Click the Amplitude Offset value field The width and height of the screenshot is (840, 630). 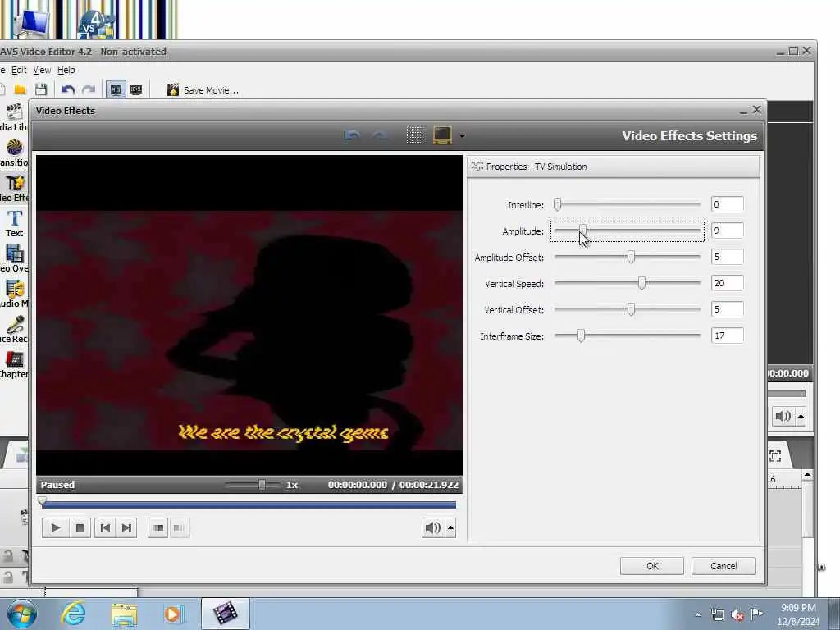727,257
